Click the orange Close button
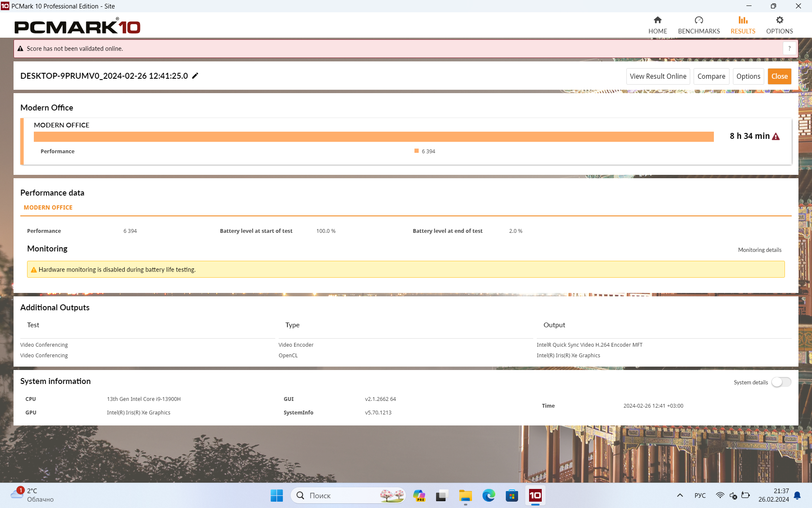 point(779,76)
